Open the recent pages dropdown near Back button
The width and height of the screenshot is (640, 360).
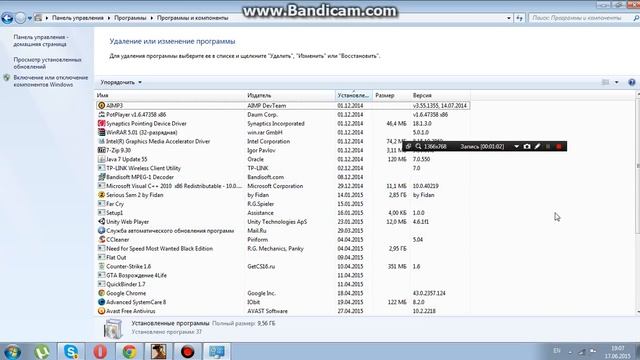point(30,18)
